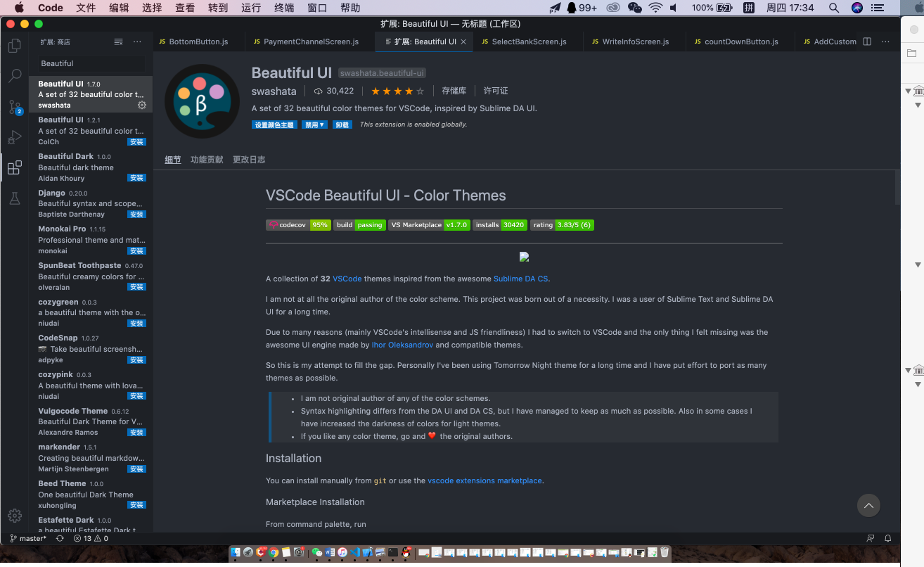Screen dimensions: 924x567
Task: Click the Sublime DA CS link
Action: tap(520, 279)
